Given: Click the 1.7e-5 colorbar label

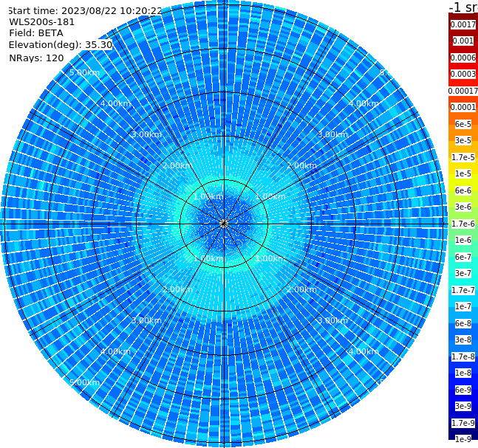Looking at the screenshot, I should (463, 157).
